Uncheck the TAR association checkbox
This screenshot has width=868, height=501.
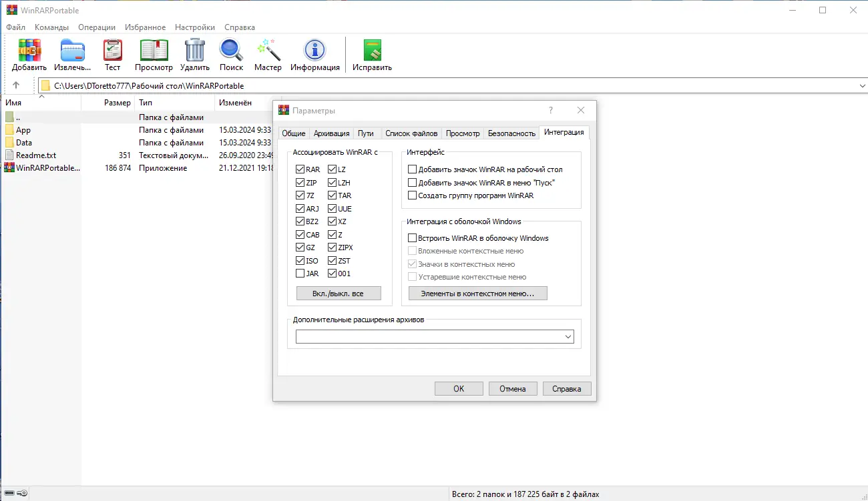pyautogui.click(x=333, y=195)
